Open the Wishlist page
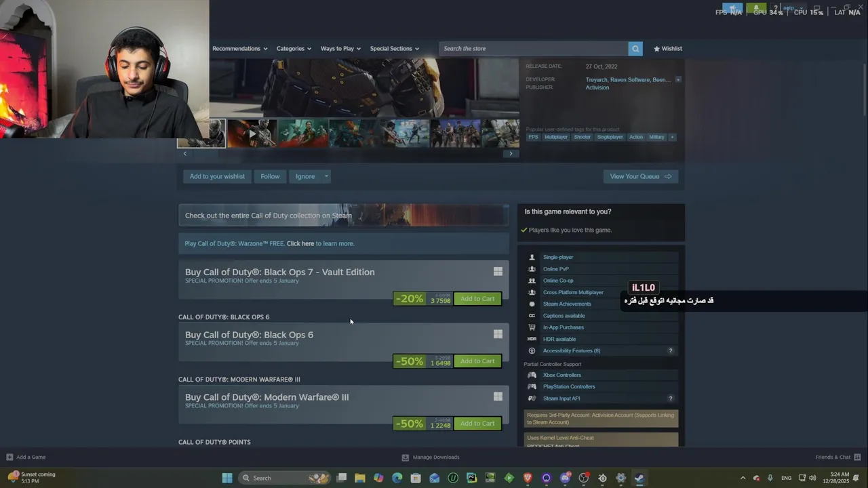Screen dimensions: 868x488 pos(668,49)
